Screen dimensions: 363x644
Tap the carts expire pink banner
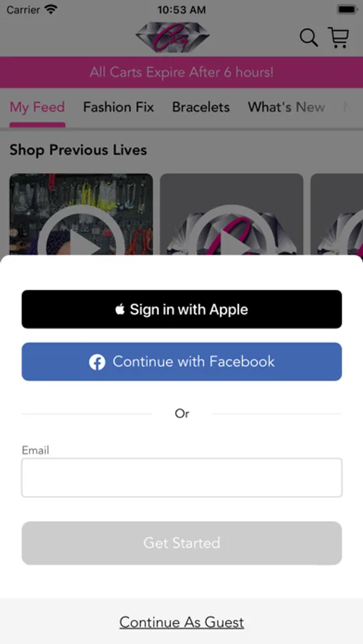181,72
